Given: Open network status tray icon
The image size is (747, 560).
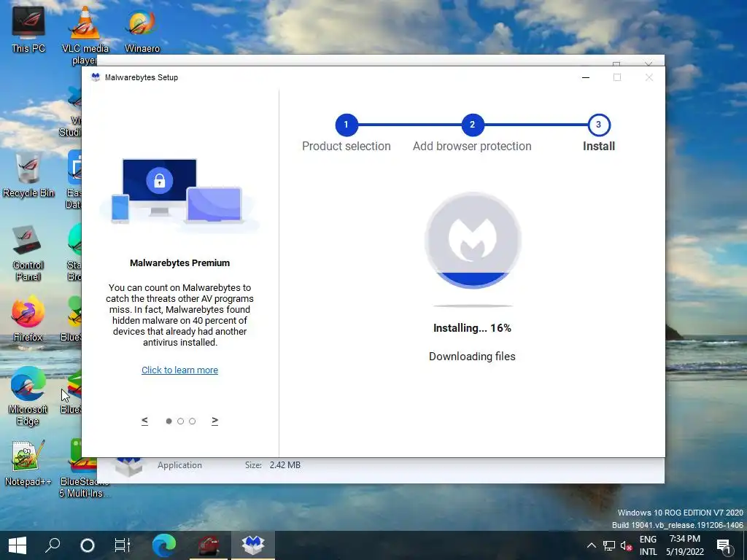Looking at the screenshot, I should [609, 545].
